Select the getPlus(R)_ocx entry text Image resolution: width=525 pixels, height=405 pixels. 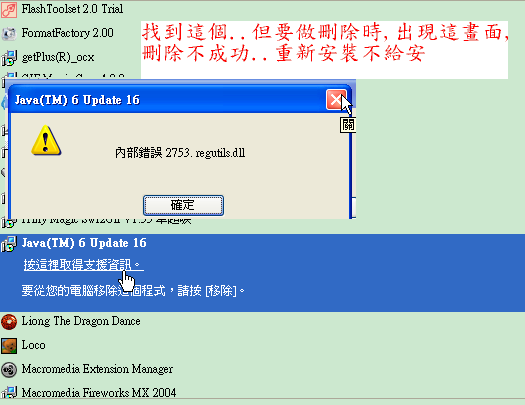pyautogui.click(x=58, y=57)
